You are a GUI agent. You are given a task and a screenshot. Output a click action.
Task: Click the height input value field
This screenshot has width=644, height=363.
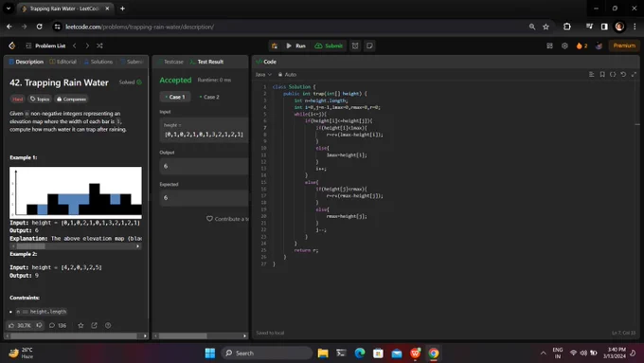click(x=205, y=130)
